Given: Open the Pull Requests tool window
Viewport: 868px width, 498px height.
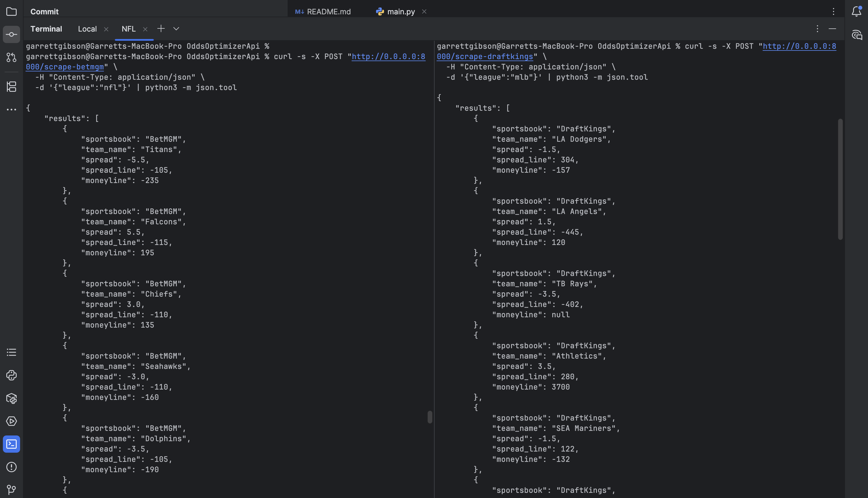Looking at the screenshot, I should click(x=11, y=57).
